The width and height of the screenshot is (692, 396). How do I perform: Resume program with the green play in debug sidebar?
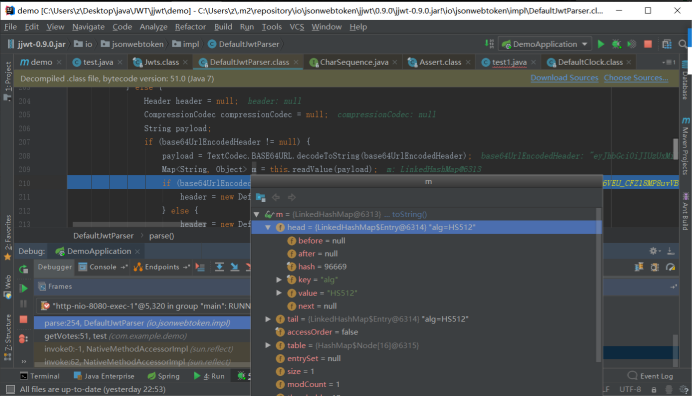(x=24, y=288)
